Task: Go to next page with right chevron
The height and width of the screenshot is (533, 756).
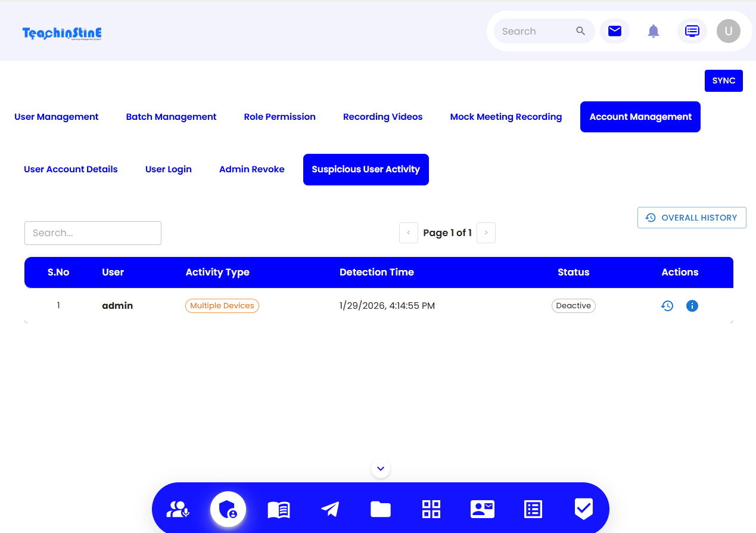Action: coord(486,233)
